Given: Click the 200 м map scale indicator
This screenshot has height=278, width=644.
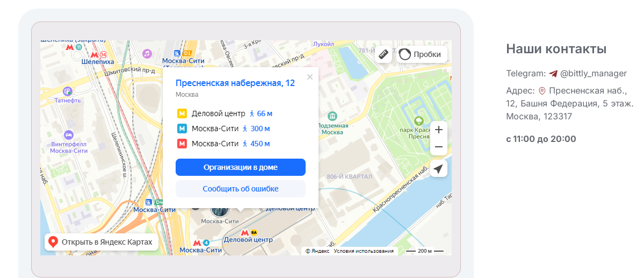Looking at the screenshot, I should point(425,251).
